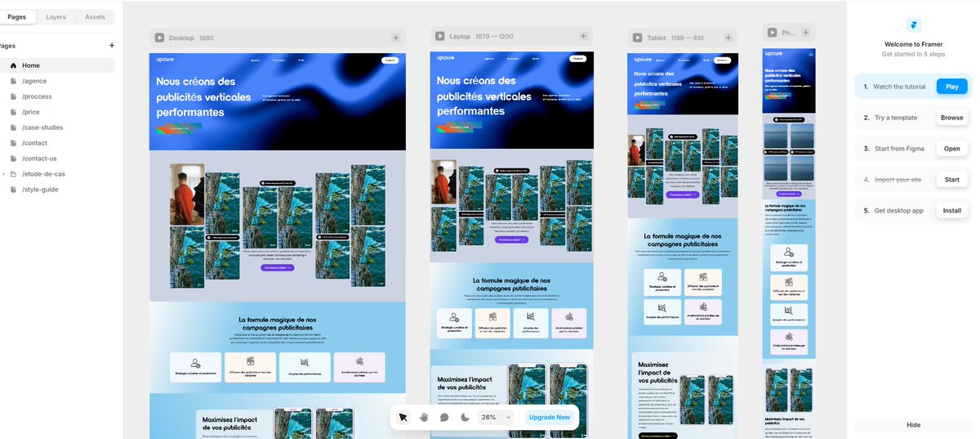Switch to the Layers tab

[56, 16]
